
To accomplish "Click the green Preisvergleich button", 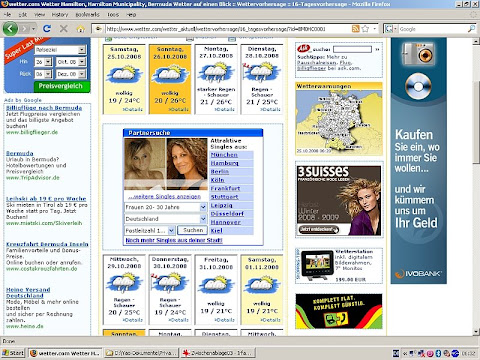I will coord(62,86).
